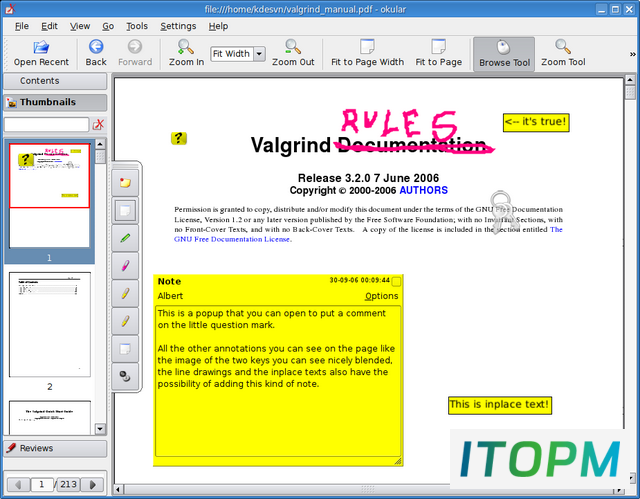Click the Fit Width combo box text

pyautogui.click(x=231, y=54)
